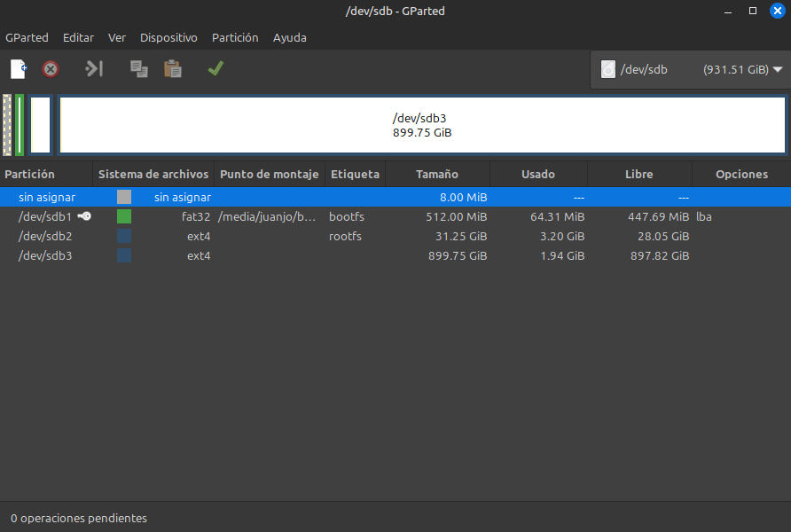Screen dimensions: 791x532
Task: Click the '447.69 MiB' free cell
Action: (658, 217)
